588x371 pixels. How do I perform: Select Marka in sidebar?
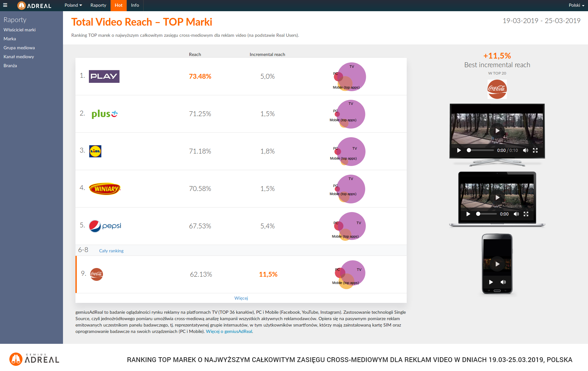(10, 39)
